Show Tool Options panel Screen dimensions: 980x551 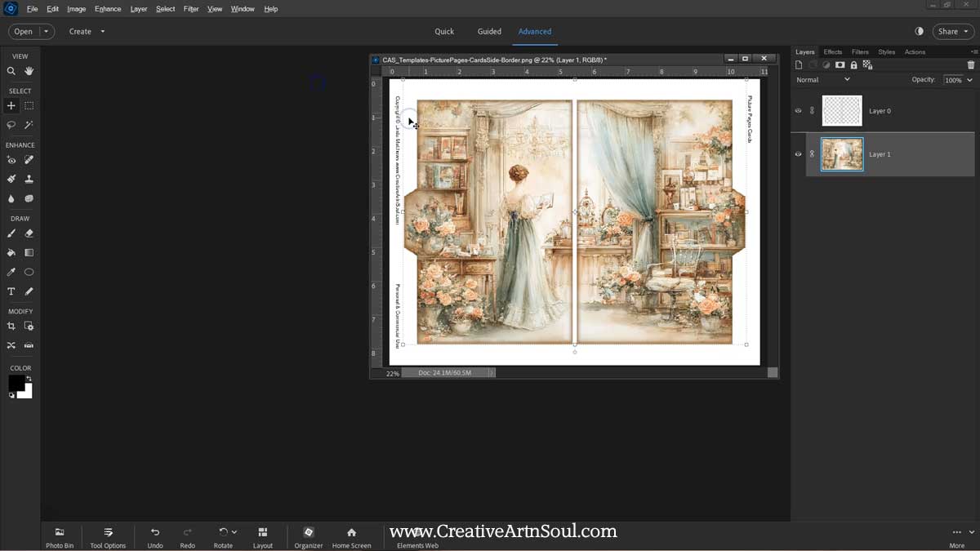[x=108, y=538]
